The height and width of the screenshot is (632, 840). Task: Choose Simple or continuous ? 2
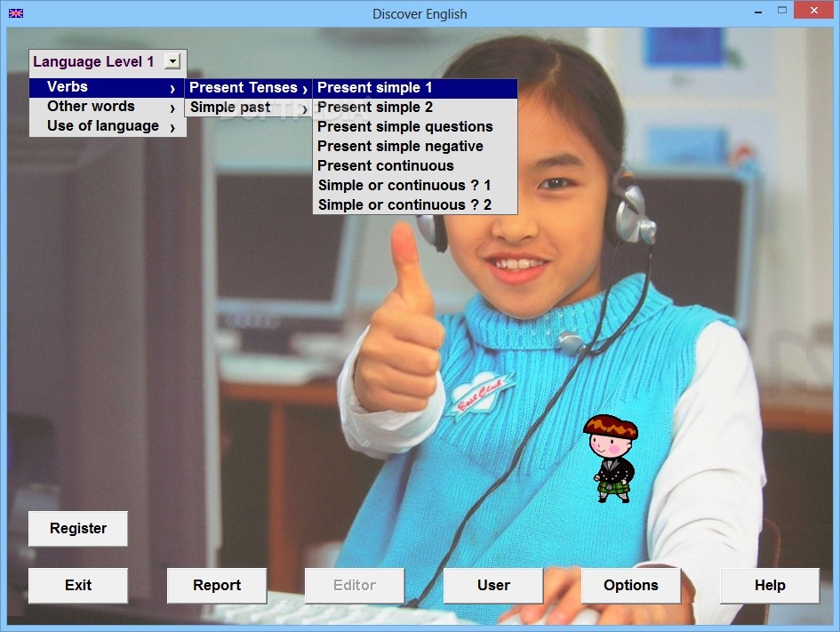coord(415,205)
